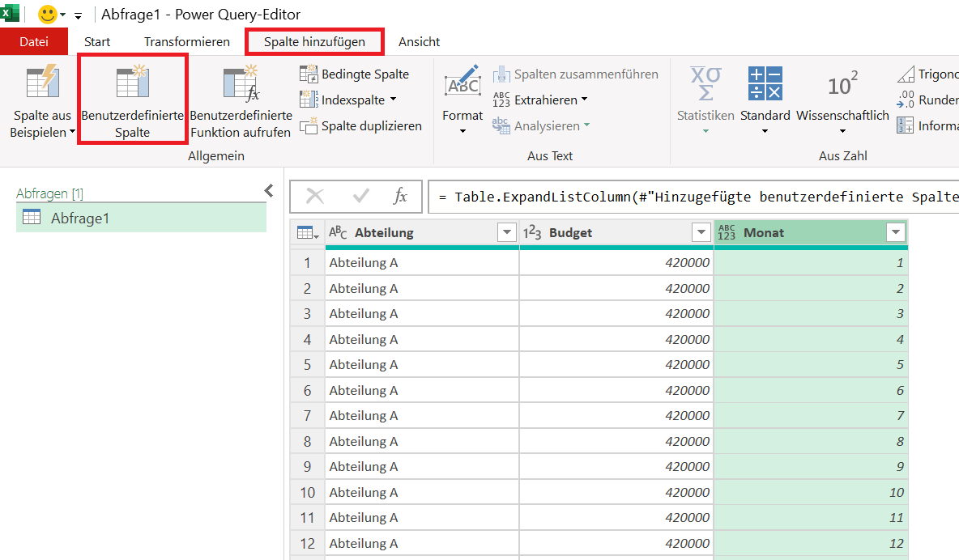This screenshot has height=560, width=959.
Task: Click the Trigonometrie triangle icon
Action: 906,74
